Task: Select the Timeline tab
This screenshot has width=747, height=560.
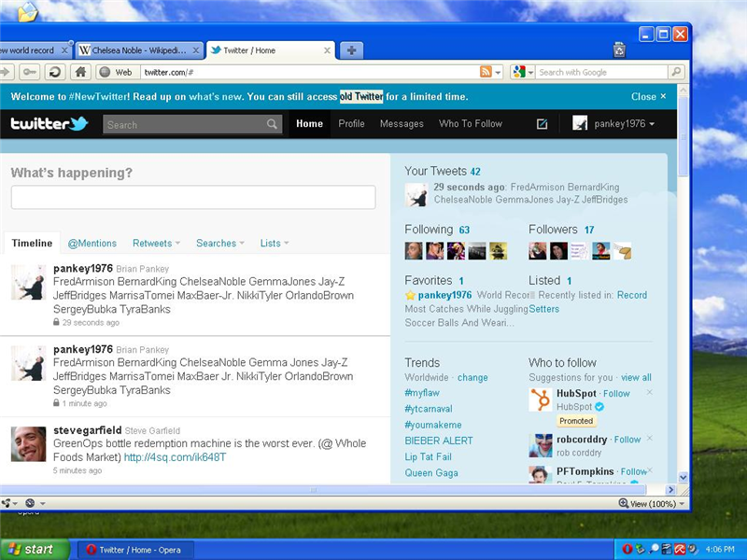Action: (32, 244)
